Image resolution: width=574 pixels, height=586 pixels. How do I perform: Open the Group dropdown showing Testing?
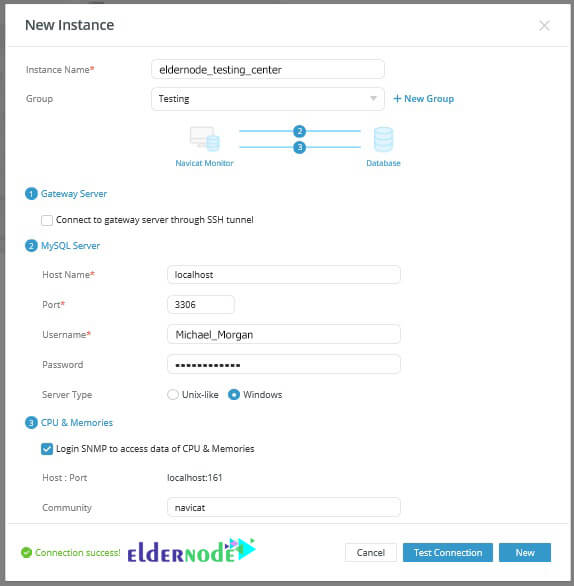(x=268, y=99)
